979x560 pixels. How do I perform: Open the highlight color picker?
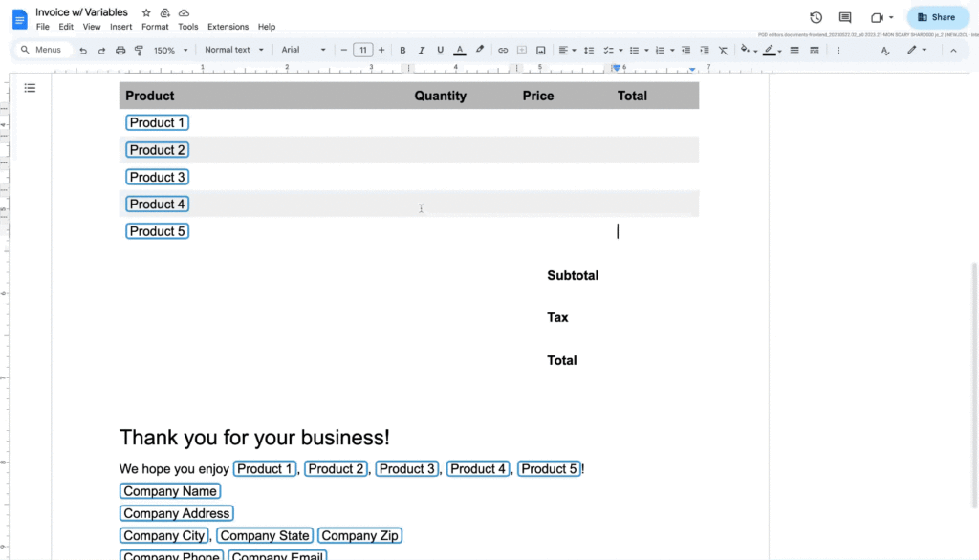click(x=480, y=50)
